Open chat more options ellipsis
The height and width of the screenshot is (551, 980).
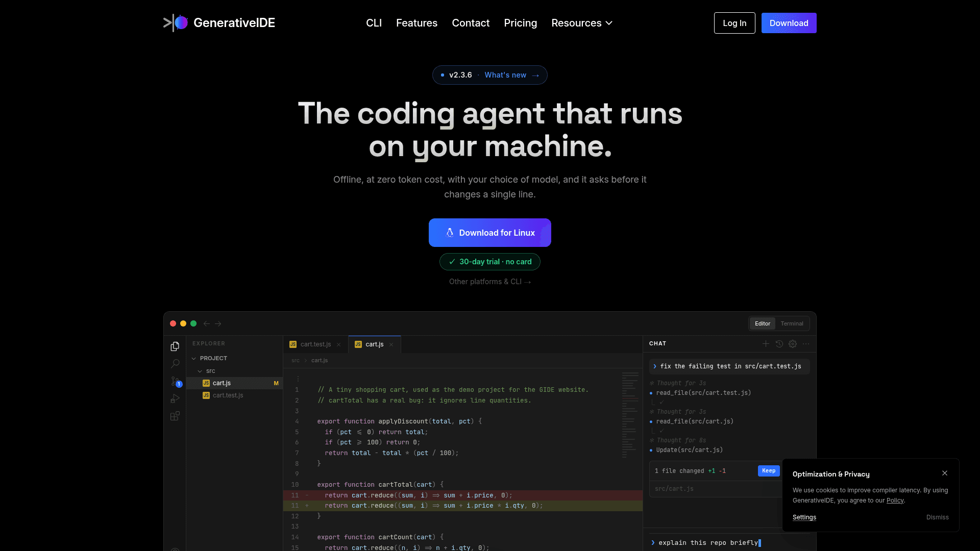click(806, 344)
